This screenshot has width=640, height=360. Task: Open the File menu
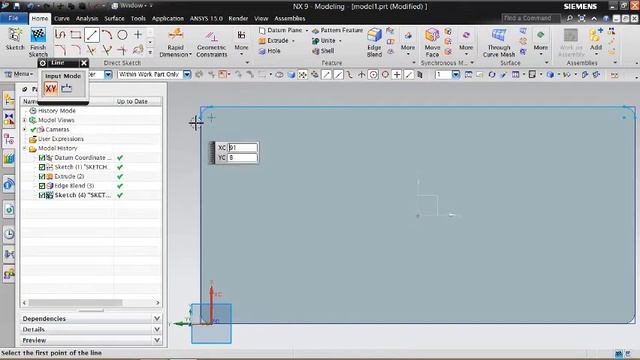[x=13, y=18]
